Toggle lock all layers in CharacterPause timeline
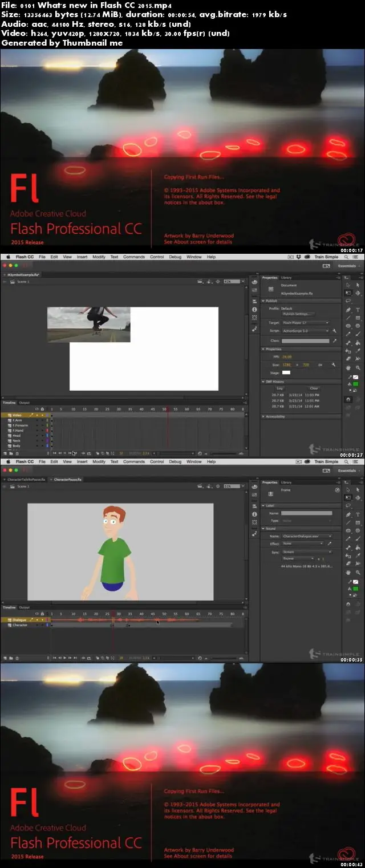 tap(42, 614)
